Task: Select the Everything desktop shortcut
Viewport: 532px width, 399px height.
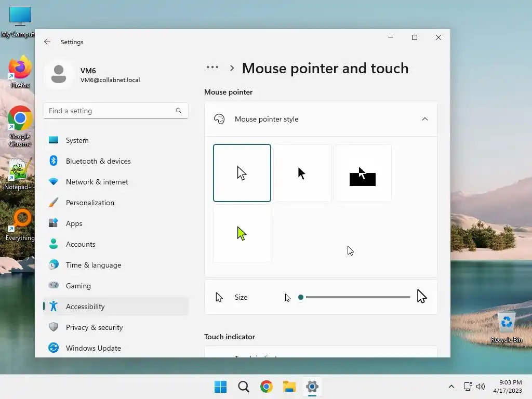Action: click(x=20, y=225)
